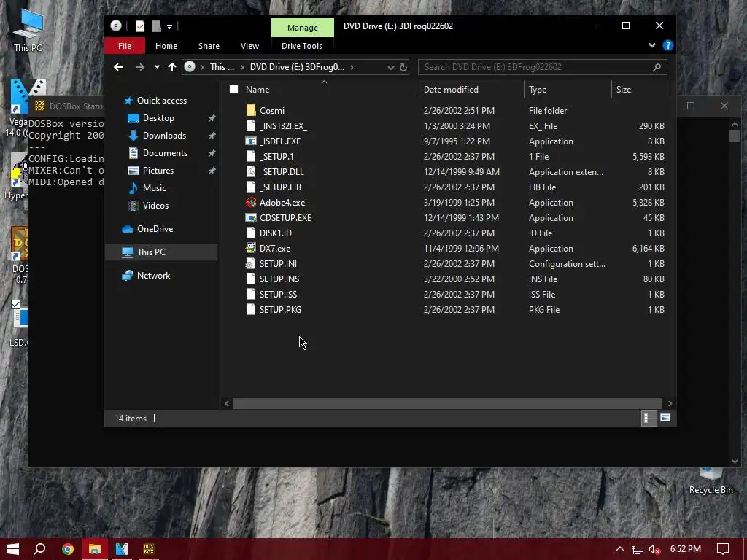The width and height of the screenshot is (747, 560).
Task: Select the Adobe4.exe file icon
Action: [251, 203]
